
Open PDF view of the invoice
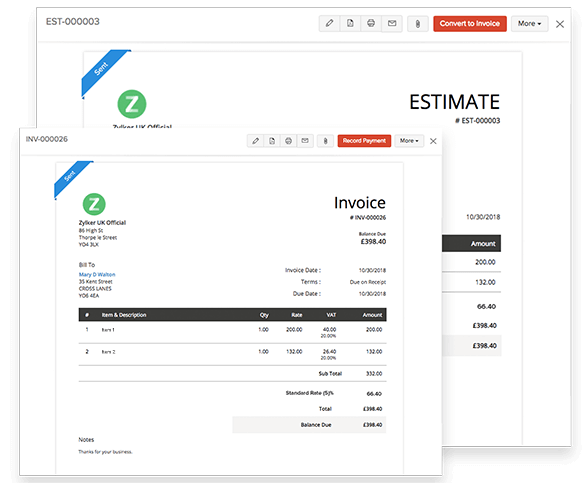[x=272, y=141]
